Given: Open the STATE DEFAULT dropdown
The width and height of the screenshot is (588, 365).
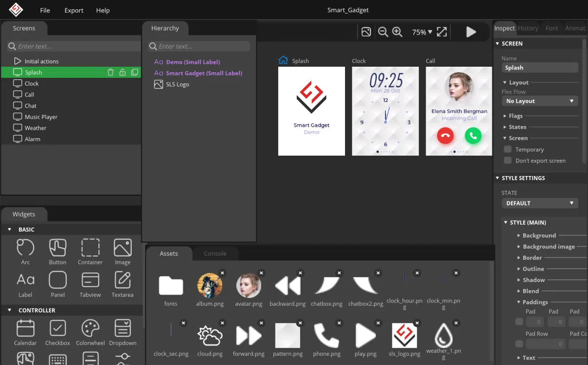Looking at the screenshot, I should click(540, 203).
